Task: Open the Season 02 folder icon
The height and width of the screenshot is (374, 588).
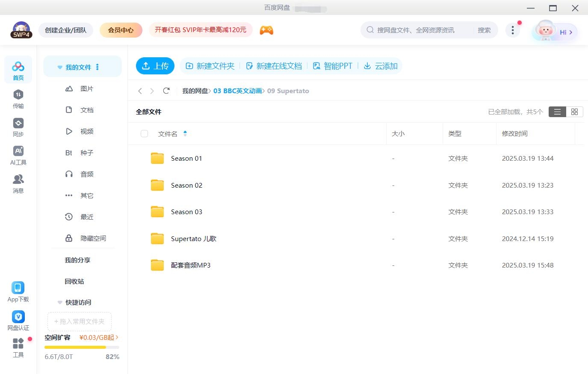Action: (157, 185)
